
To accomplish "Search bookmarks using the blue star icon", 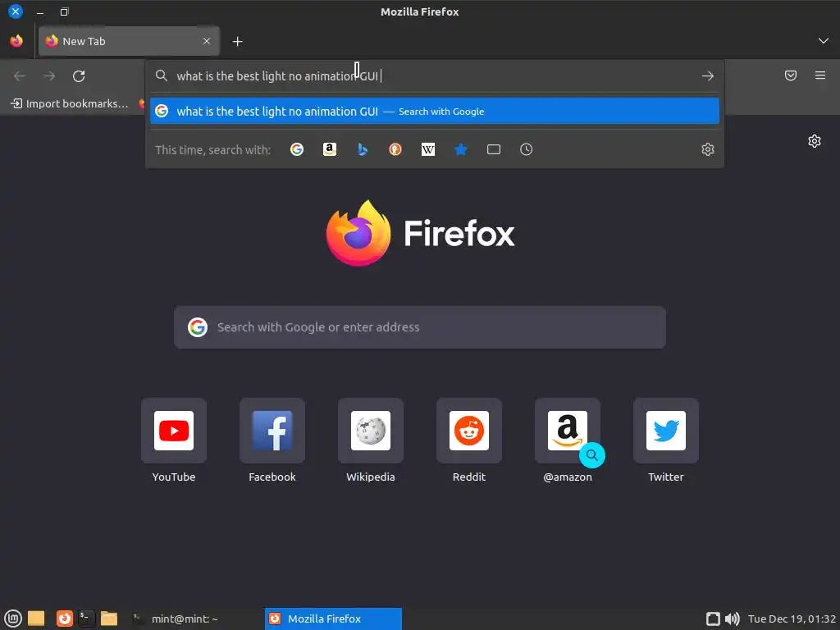I will coord(461,149).
